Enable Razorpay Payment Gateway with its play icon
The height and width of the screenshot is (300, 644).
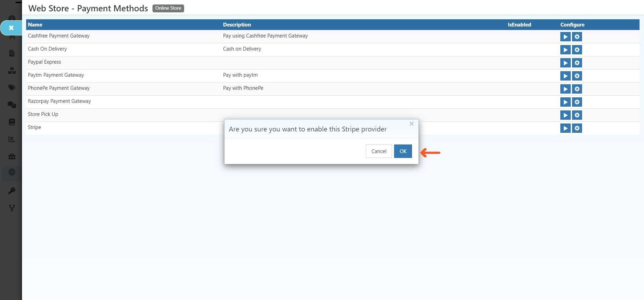[x=565, y=102]
